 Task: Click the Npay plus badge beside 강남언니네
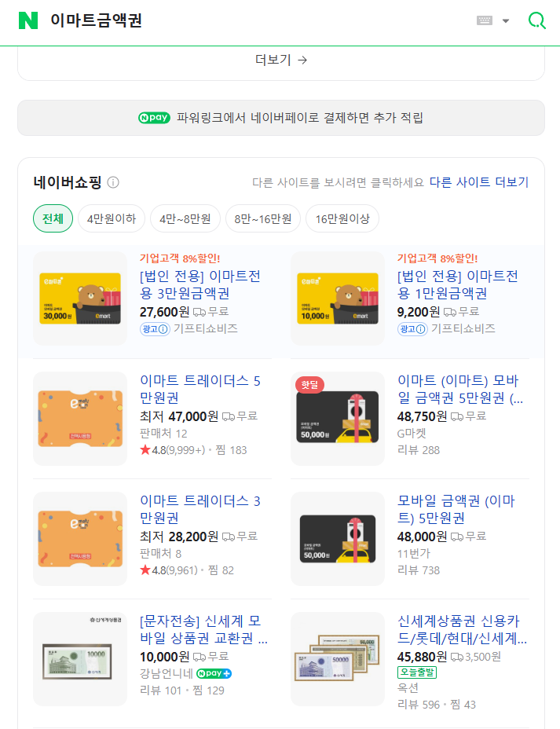(214, 673)
